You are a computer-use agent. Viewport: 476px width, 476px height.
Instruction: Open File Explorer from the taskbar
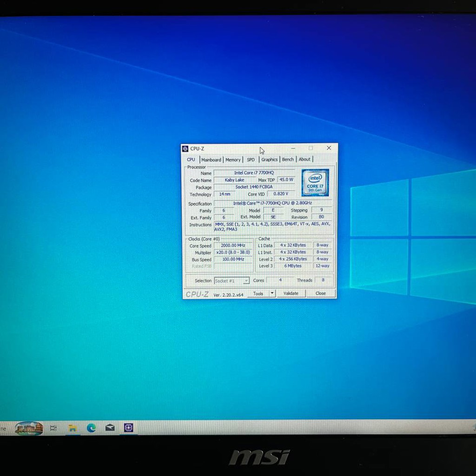click(72, 428)
